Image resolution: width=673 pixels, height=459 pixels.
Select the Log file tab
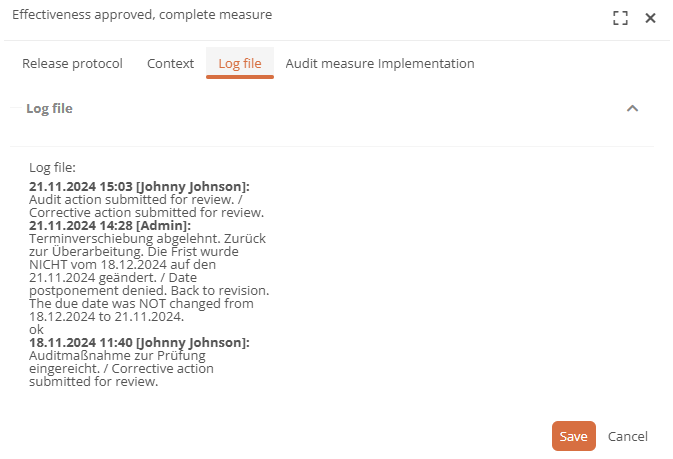[240, 63]
